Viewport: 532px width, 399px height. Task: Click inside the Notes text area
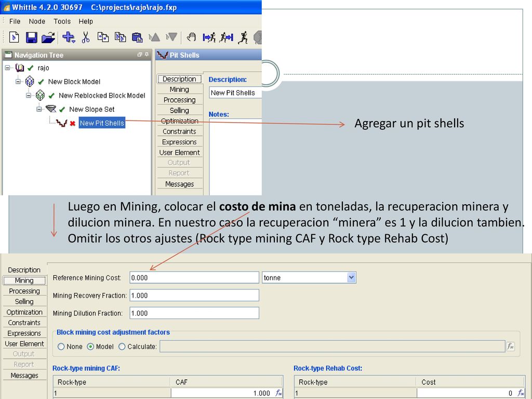pyautogui.click(x=235, y=157)
